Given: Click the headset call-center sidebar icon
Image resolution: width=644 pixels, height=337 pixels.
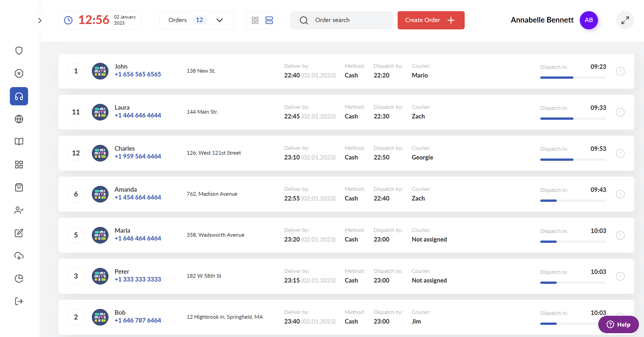Looking at the screenshot, I should [19, 96].
